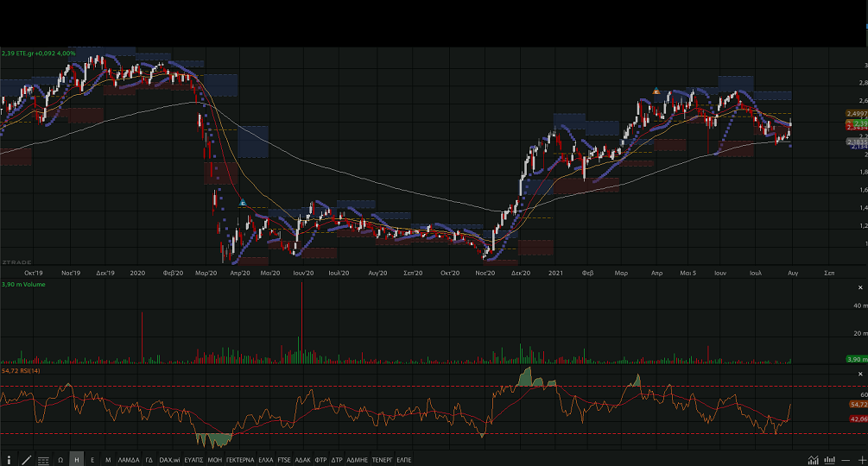Click the orange event marker near Apr 2021
The image size is (868, 466).
(656, 91)
